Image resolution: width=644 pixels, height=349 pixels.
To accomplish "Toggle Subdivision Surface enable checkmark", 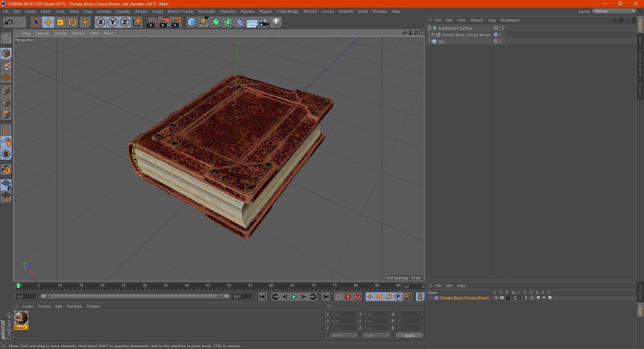I will (x=503, y=28).
